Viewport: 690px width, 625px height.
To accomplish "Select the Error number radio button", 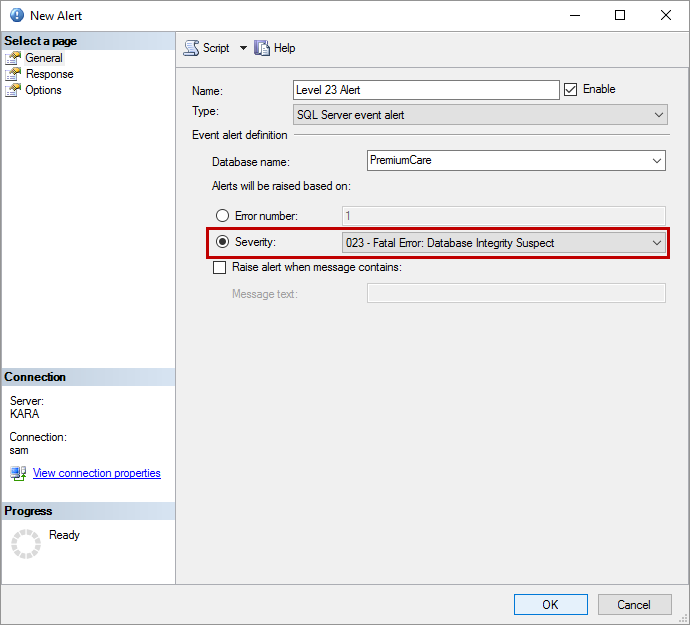I will point(223,215).
